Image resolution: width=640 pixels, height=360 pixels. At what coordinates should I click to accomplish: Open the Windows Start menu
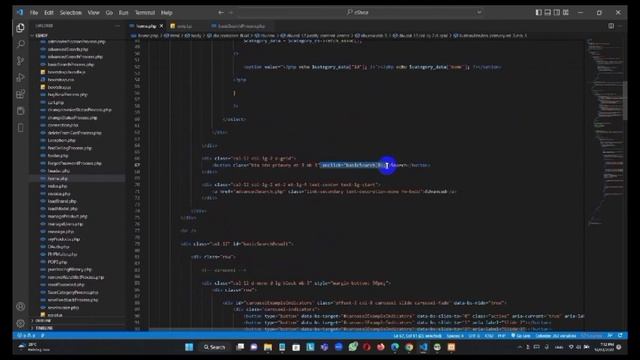click(x=189, y=347)
